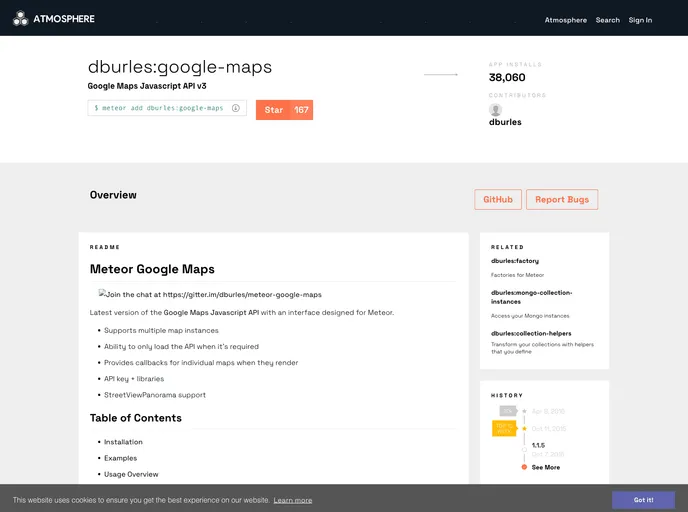688x512 pixels.
Task: Click the Report Bugs button
Action: [x=562, y=200]
